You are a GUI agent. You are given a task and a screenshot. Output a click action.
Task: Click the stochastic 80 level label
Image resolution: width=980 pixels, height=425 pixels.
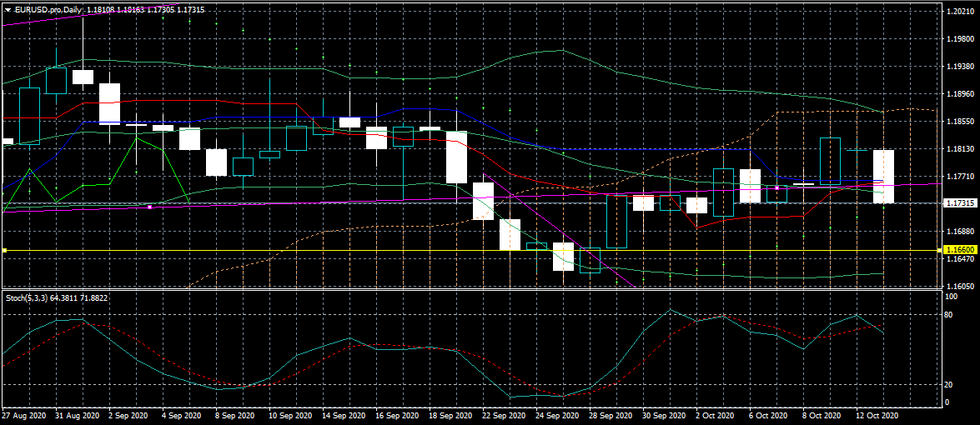pos(950,315)
